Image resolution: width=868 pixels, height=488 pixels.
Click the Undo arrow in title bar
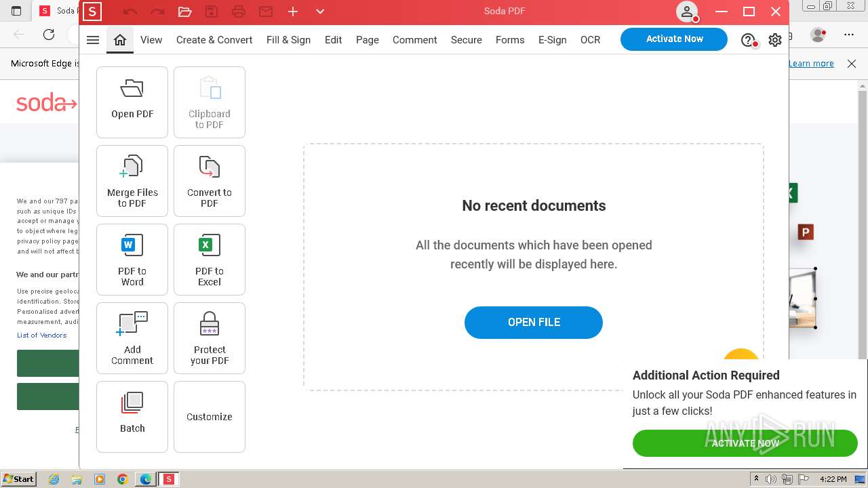tap(130, 12)
